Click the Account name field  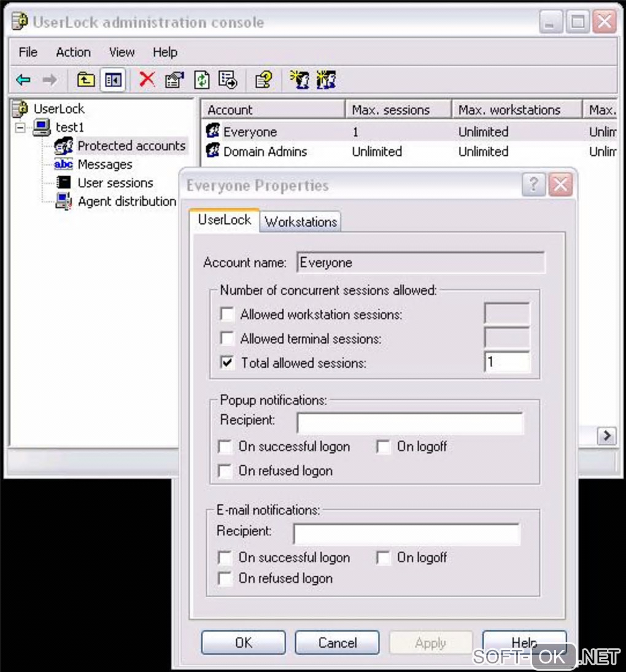(421, 262)
